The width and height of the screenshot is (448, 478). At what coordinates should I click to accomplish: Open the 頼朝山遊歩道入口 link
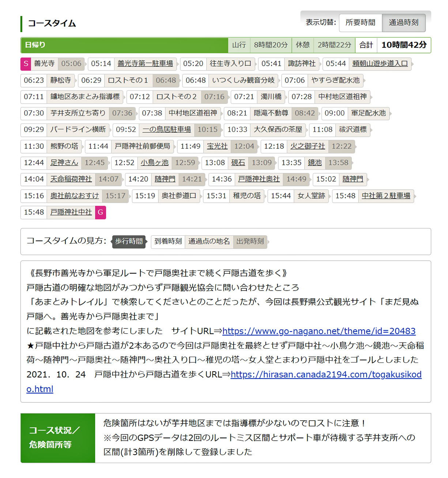[380, 64]
